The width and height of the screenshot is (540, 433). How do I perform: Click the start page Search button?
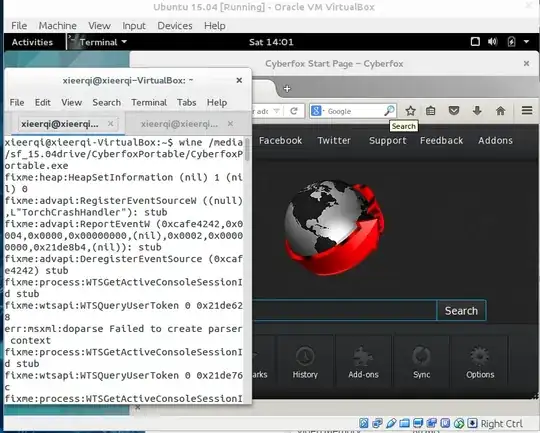[461, 310]
